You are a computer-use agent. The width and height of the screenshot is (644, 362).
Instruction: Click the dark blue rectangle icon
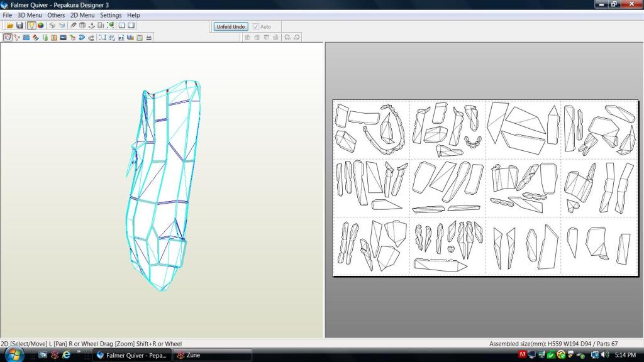(64, 37)
